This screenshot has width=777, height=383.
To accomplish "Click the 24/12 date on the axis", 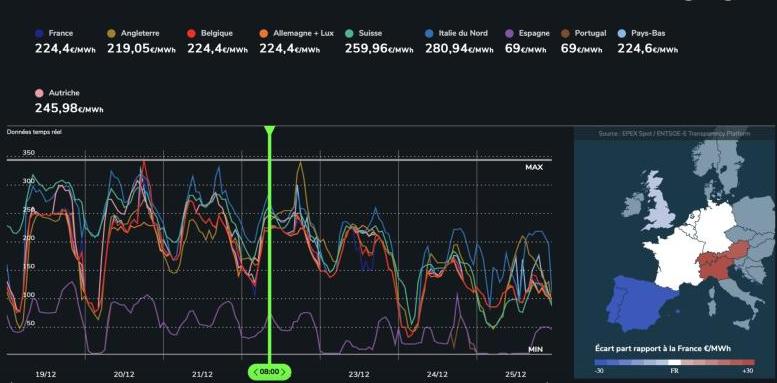I will [x=437, y=374].
